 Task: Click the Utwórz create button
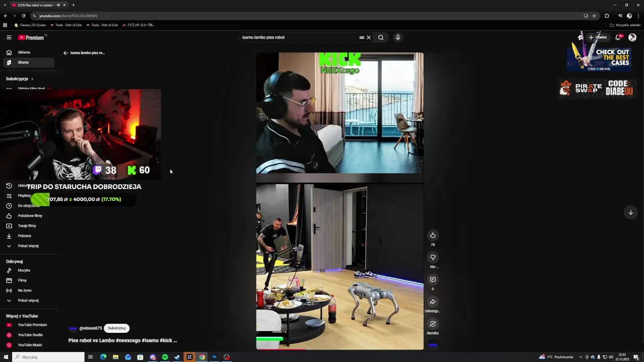(598, 37)
